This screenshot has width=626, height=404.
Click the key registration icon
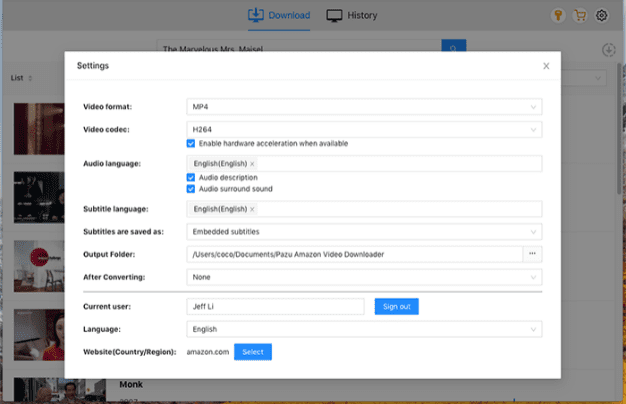click(557, 16)
